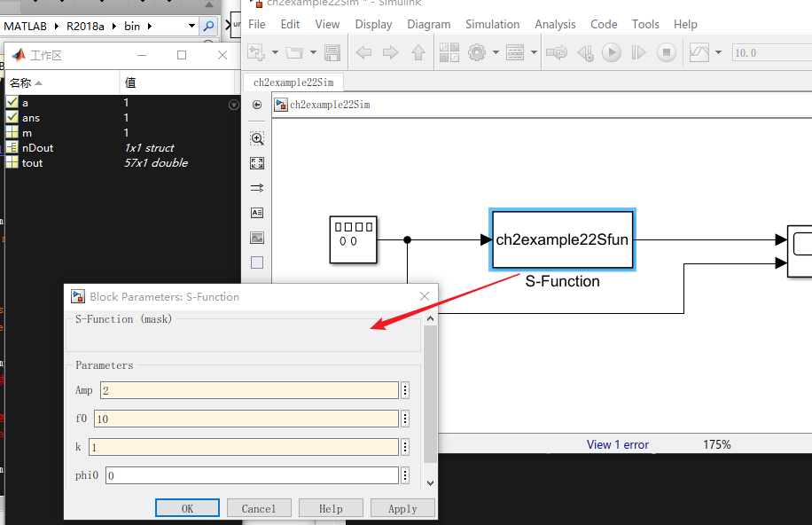
Task: Click the Update Diagram icon
Action: click(x=557, y=52)
